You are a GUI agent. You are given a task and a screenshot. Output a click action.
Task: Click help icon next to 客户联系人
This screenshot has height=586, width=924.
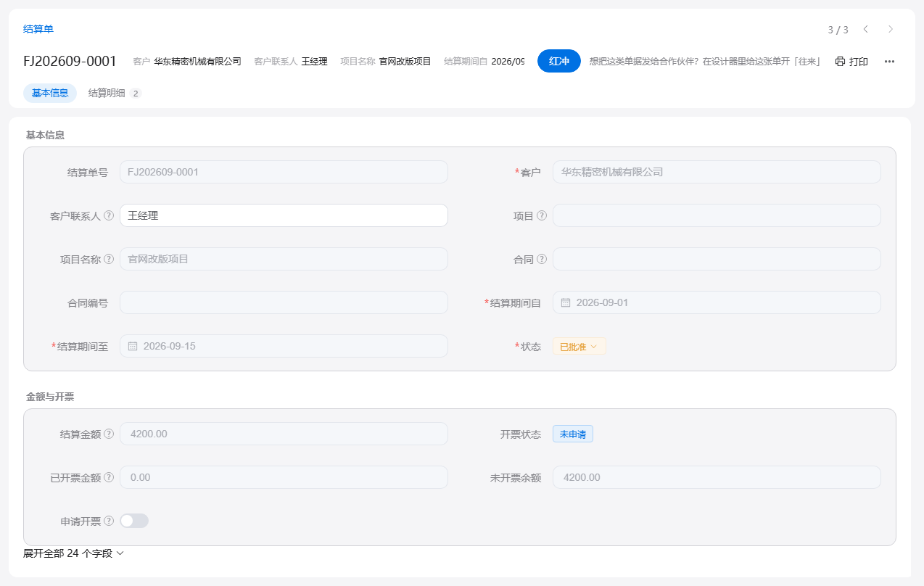pyautogui.click(x=109, y=215)
